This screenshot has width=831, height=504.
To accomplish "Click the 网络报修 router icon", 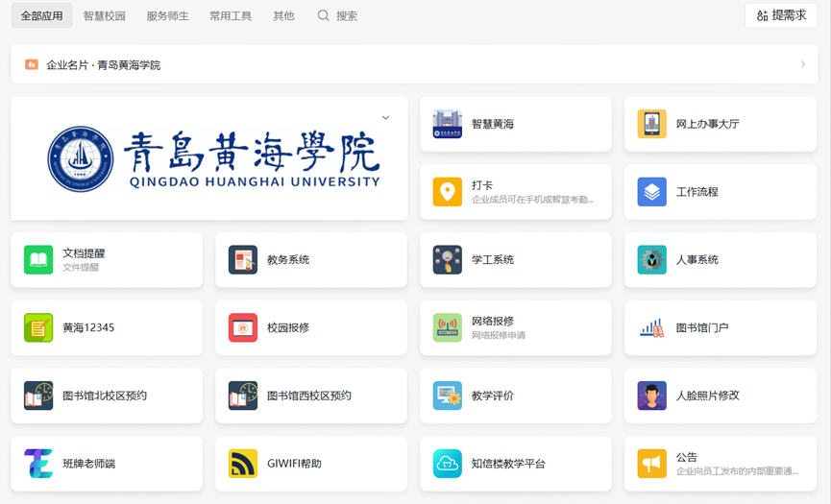I will pos(448,327).
